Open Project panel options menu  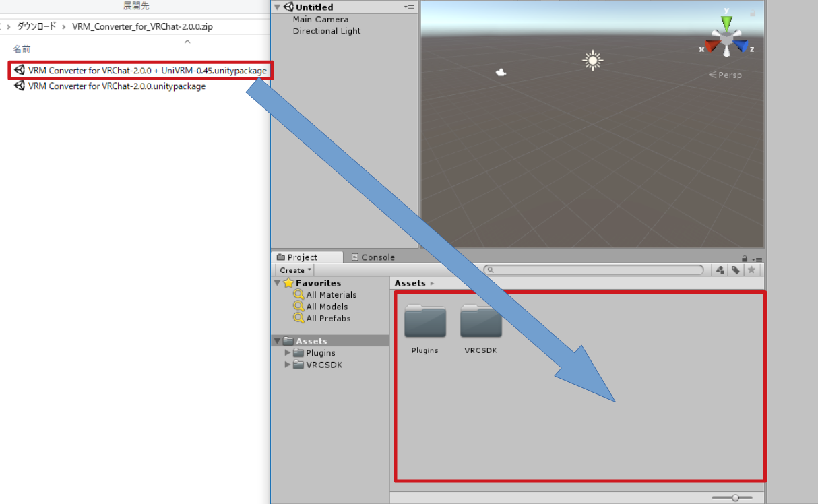click(758, 259)
